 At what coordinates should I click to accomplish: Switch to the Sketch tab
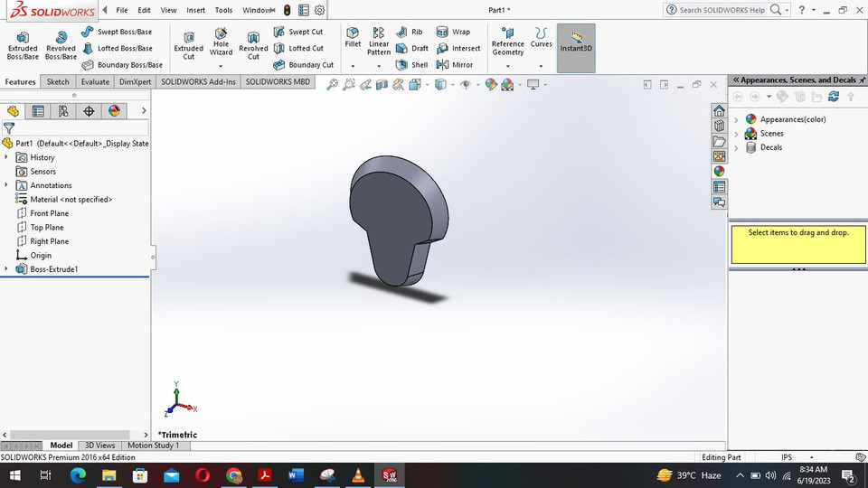(58, 82)
